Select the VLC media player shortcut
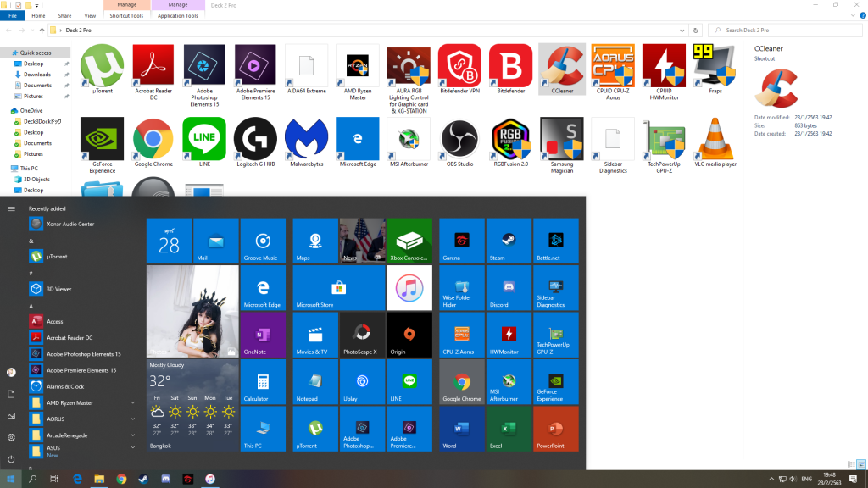Viewport: 868px width, 488px height. point(715,142)
